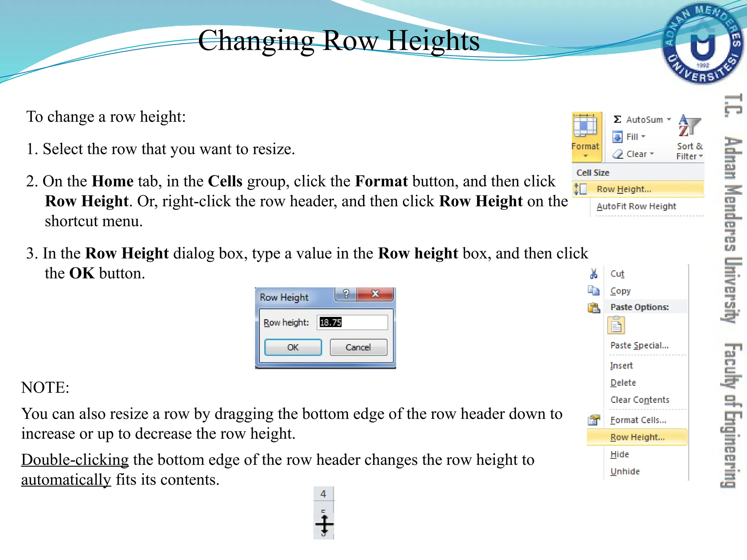The image size is (747, 560).
Task: Confirm with OK in Row Height dialog
Action: [293, 347]
